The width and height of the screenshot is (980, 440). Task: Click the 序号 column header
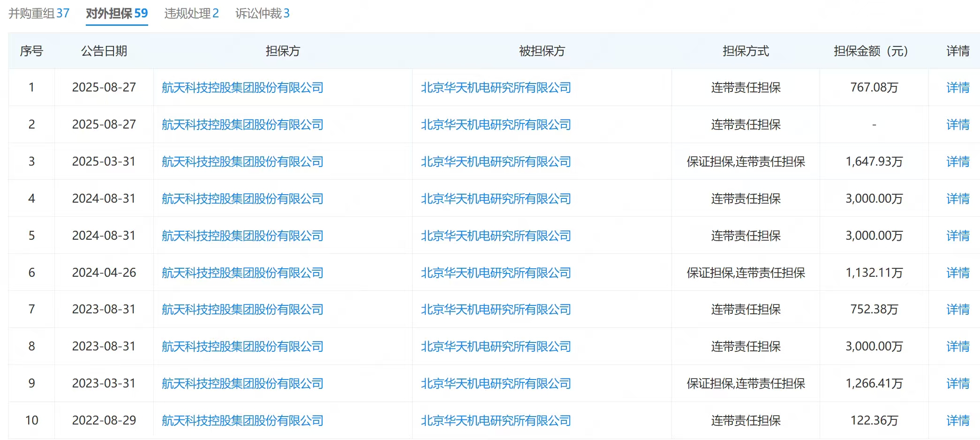point(31,51)
